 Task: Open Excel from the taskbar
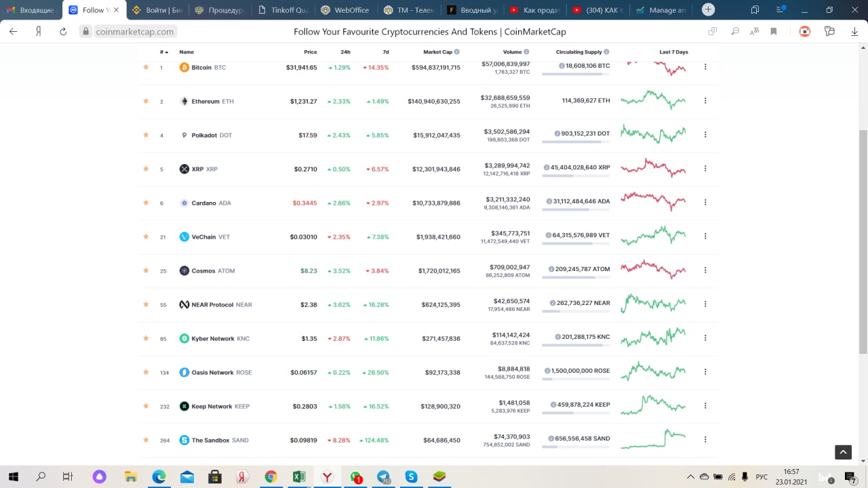(x=298, y=477)
